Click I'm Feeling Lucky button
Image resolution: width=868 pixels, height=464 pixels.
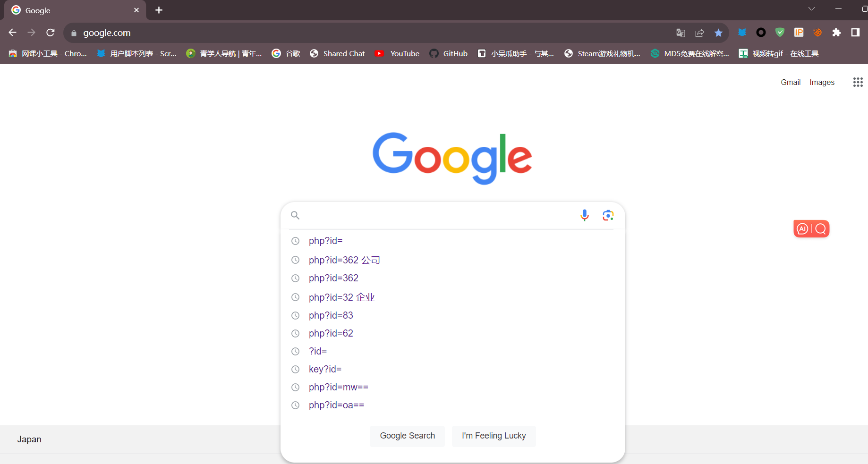(x=494, y=436)
